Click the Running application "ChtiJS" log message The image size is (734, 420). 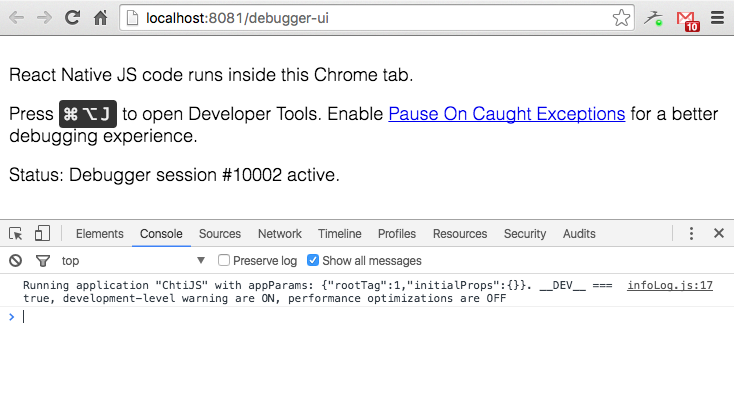(317, 292)
